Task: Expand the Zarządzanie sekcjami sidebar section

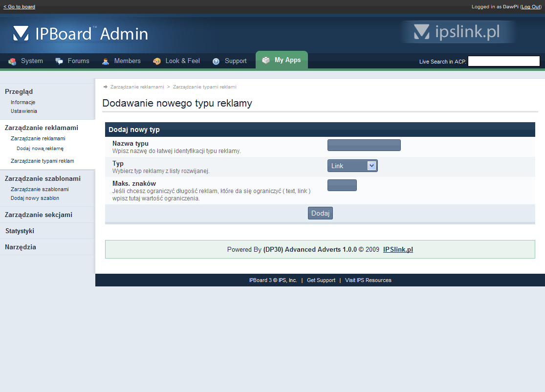Action: 38,215
